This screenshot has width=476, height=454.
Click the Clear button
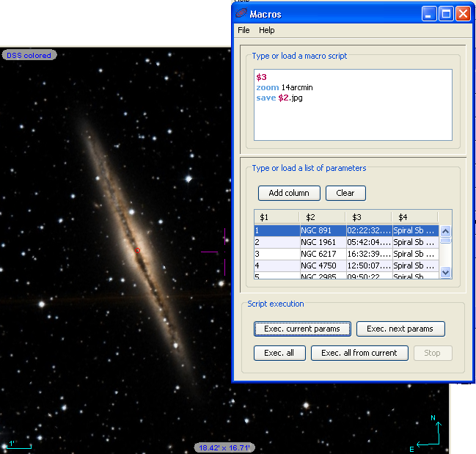pos(345,194)
